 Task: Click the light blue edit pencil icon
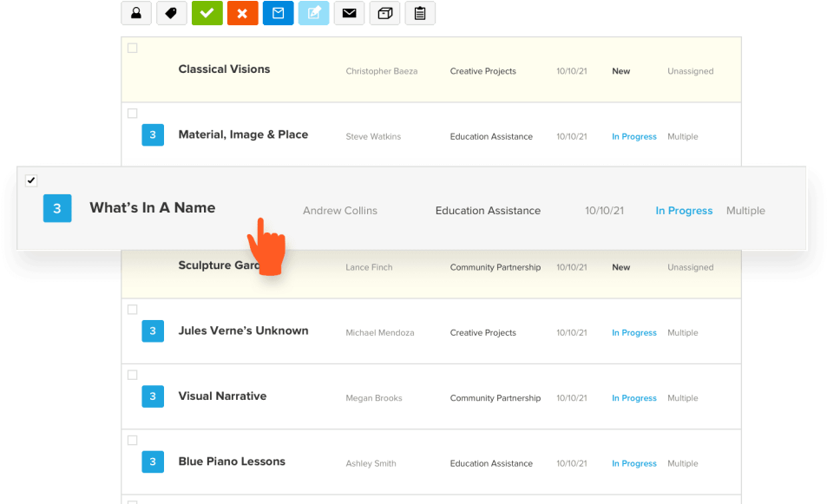click(x=314, y=13)
